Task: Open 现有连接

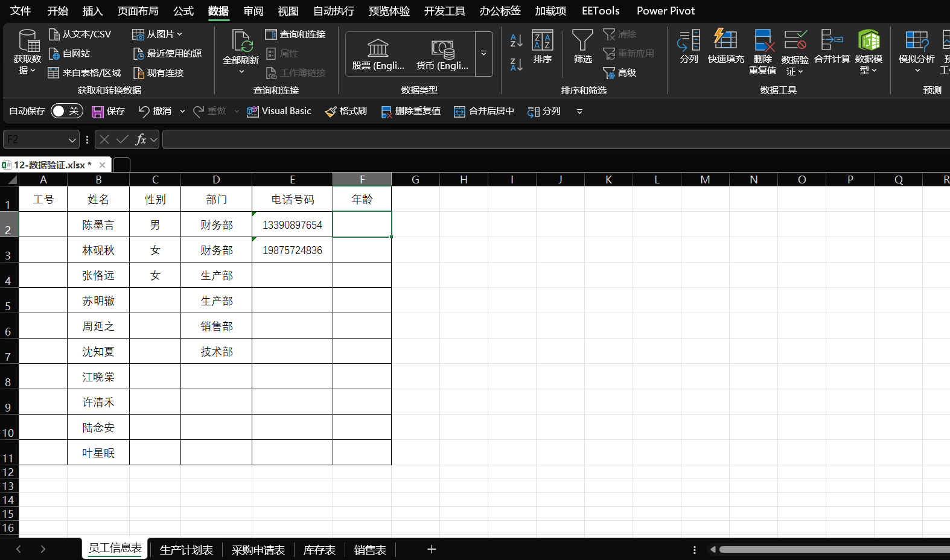Action: [159, 73]
